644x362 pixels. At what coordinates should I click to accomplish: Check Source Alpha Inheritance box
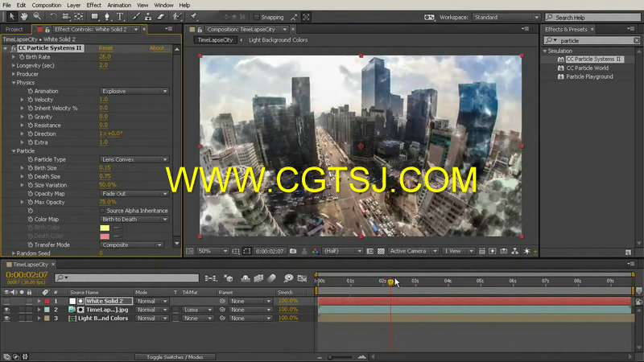(x=103, y=211)
